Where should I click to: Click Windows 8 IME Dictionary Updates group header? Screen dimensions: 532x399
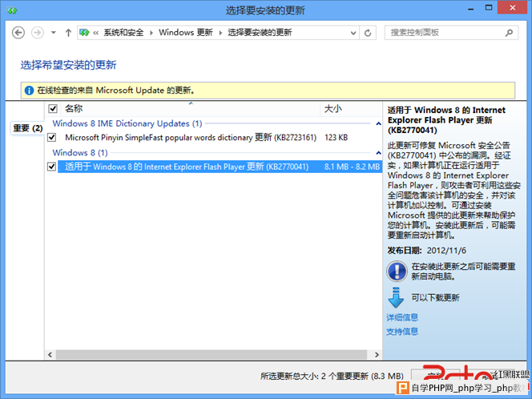point(127,123)
